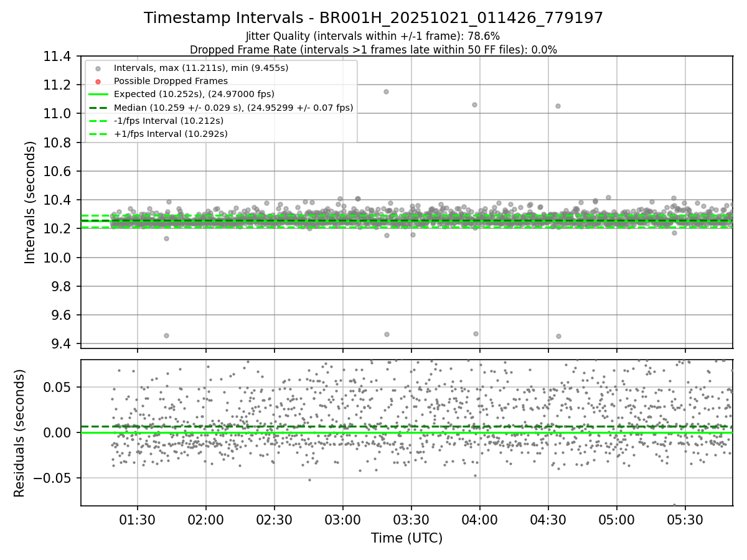Viewport: 747px width, 560px height.
Task: Click the 04:30 time tick label
Action: [548, 519]
